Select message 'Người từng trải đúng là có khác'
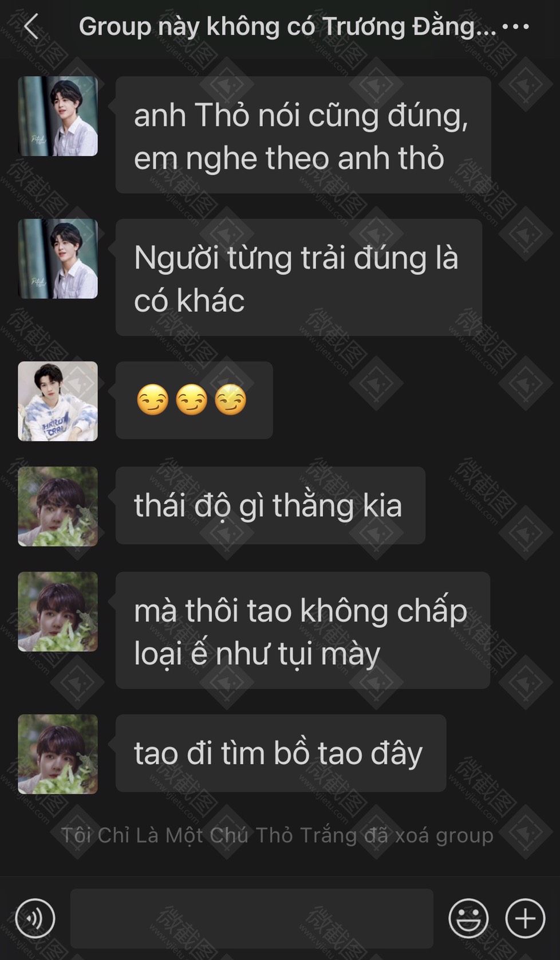Screen dimensions: 560x960 pos(299,277)
